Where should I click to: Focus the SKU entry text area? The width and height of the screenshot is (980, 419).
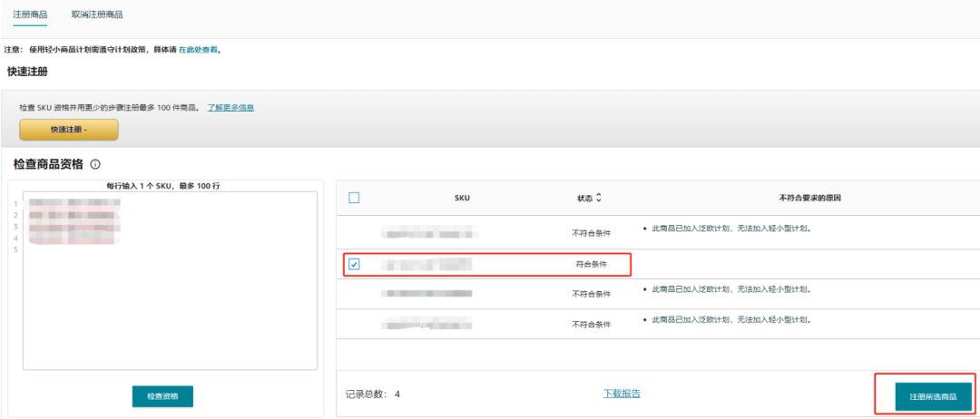(x=170, y=280)
